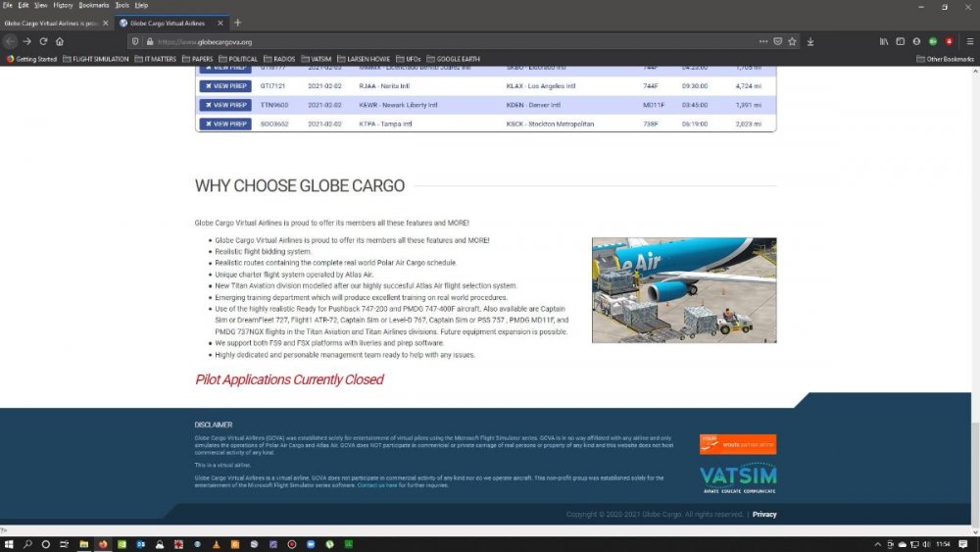Expand the IT MATTERS bookmarks folder
980x552 pixels.
click(155, 59)
